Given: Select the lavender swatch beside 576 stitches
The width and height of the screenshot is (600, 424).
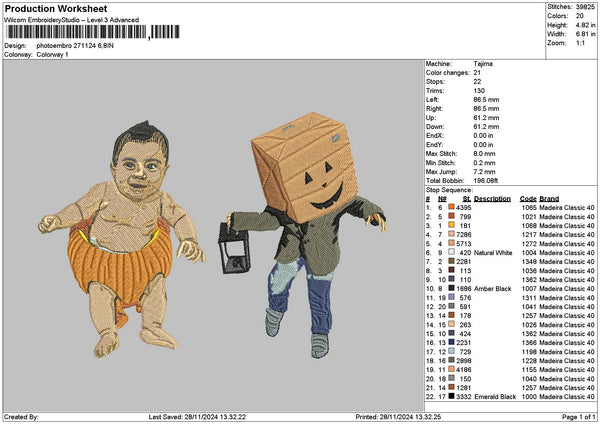Looking at the screenshot, I should [x=452, y=298].
